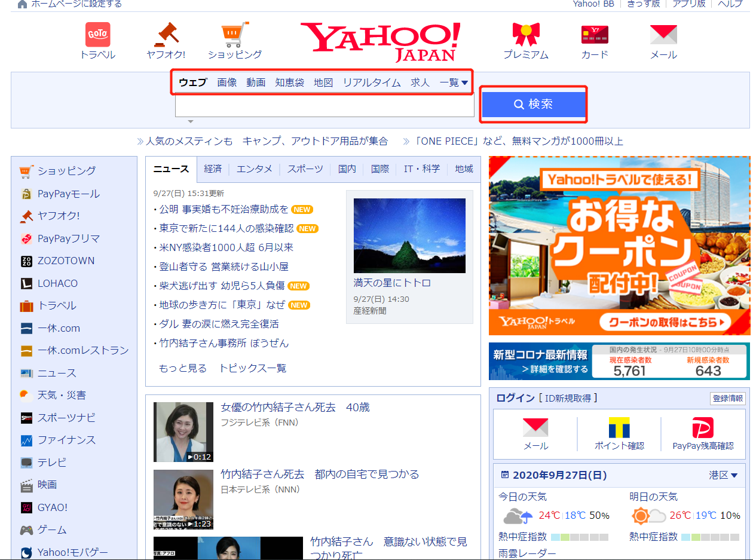Open ファイナンス in the sidebar
Viewport: 753px width, 560px height.
(66, 440)
